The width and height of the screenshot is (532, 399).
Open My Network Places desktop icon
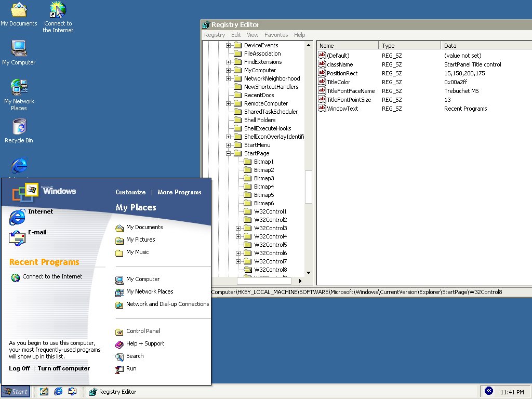click(19, 95)
